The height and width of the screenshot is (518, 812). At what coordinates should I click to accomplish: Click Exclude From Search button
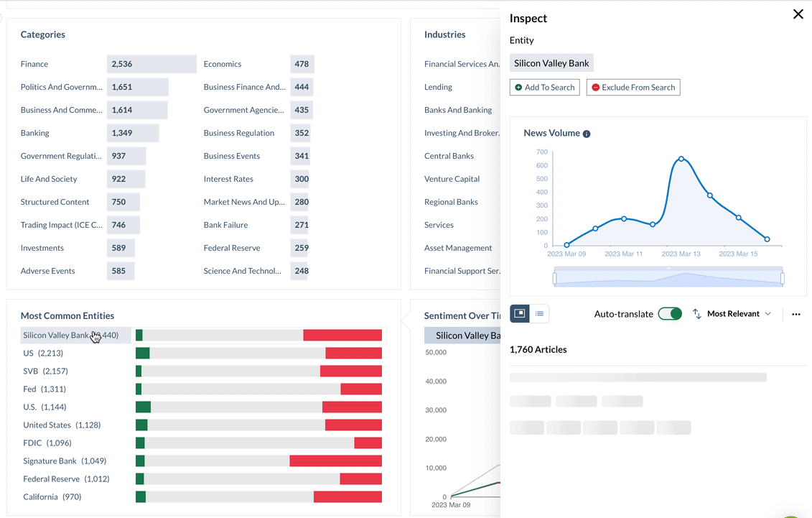(x=633, y=88)
